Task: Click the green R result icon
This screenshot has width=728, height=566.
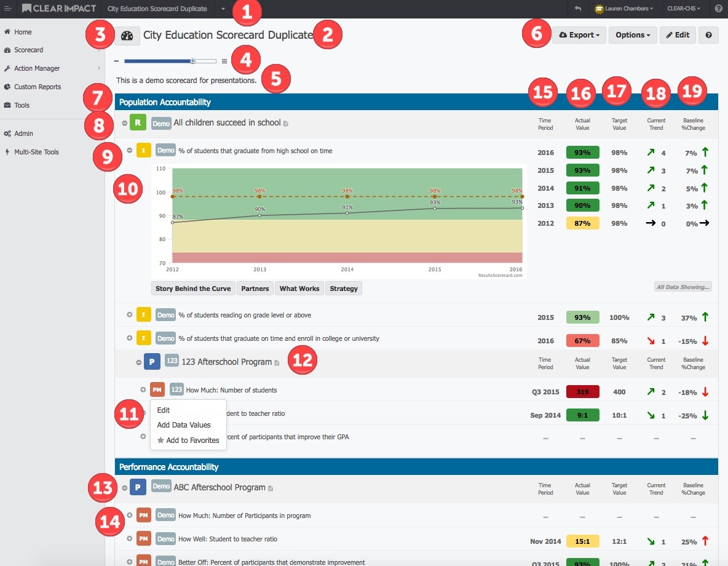Action: pos(138,123)
